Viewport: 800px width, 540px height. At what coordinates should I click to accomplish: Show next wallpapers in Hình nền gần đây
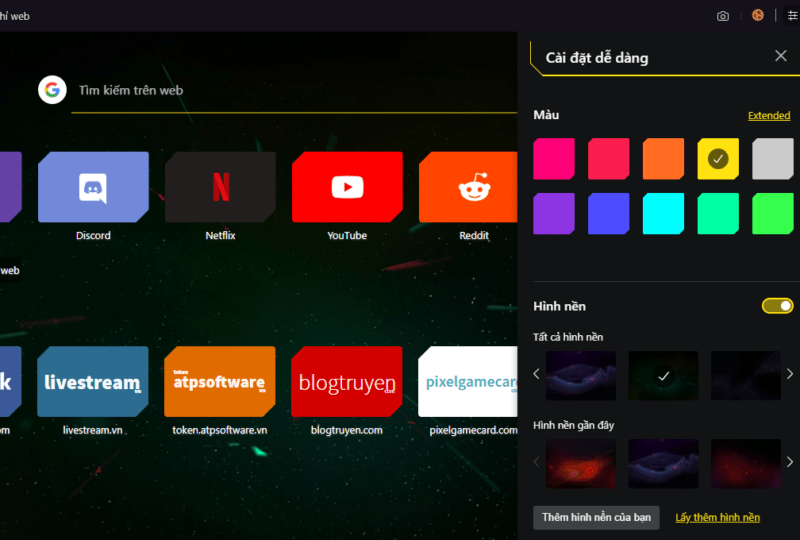790,462
